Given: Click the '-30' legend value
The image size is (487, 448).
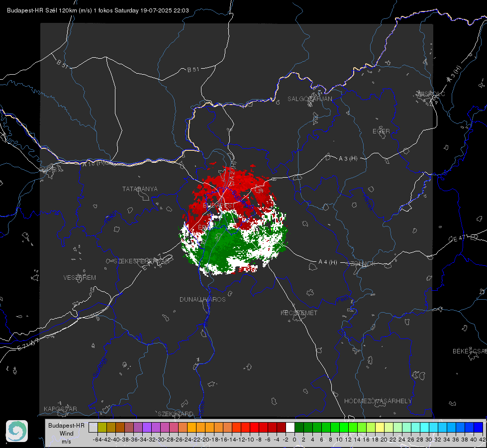Looking at the screenshot, I should click(x=160, y=440).
